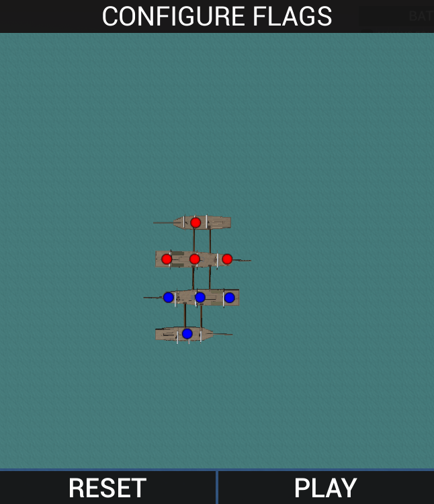Select the red flag on the top ship

point(196,222)
